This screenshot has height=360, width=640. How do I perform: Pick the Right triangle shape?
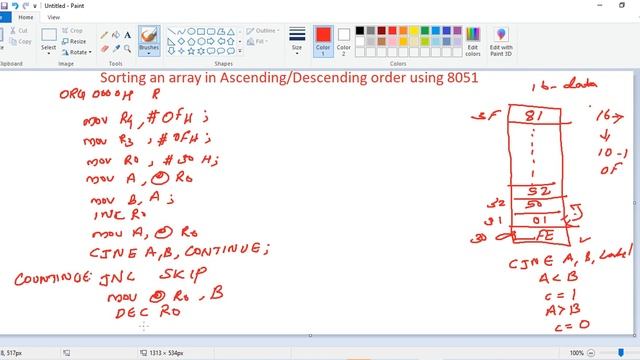click(171, 42)
